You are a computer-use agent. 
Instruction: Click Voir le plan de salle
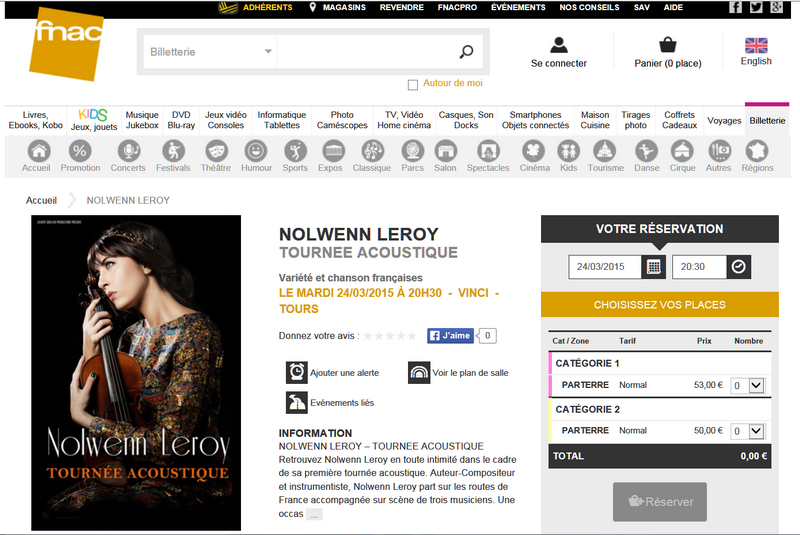pyautogui.click(x=458, y=373)
